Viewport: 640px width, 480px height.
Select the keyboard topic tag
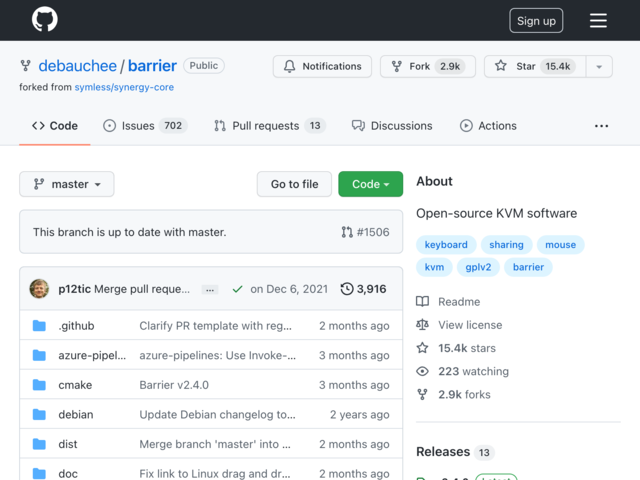point(446,245)
